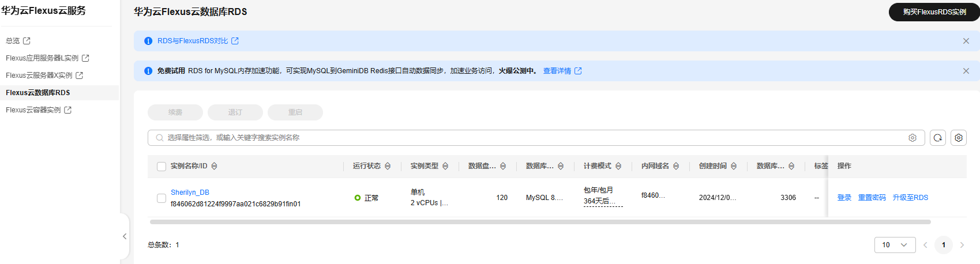
Task: Click the 续费 button
Action: click(175, 112)
